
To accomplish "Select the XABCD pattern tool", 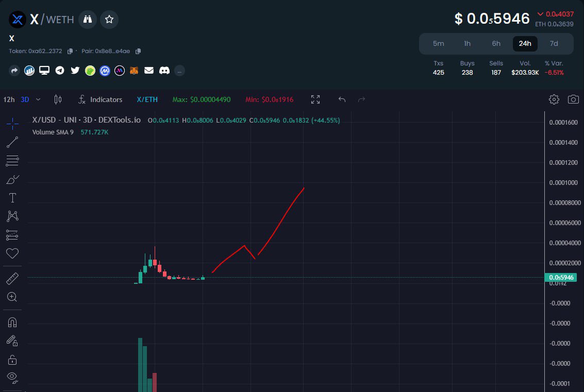I will [12, 216].
